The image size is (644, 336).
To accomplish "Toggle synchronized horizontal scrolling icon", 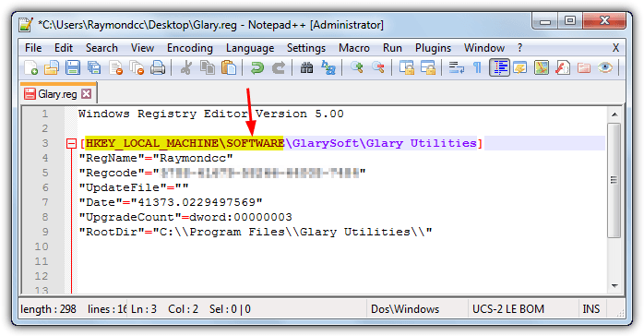I will (427, 67).
